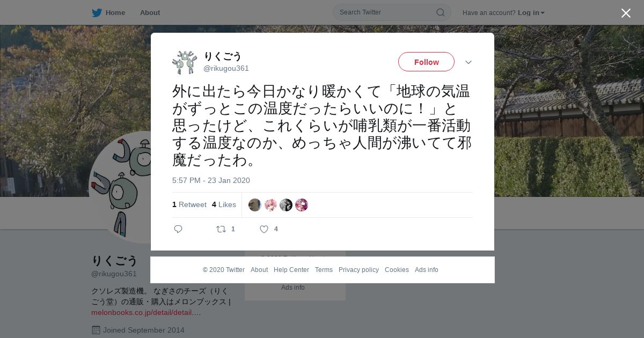644x338 pixels.
Task: Open the 5:57 PM tweet timestamp link
Action: point(211,180)
